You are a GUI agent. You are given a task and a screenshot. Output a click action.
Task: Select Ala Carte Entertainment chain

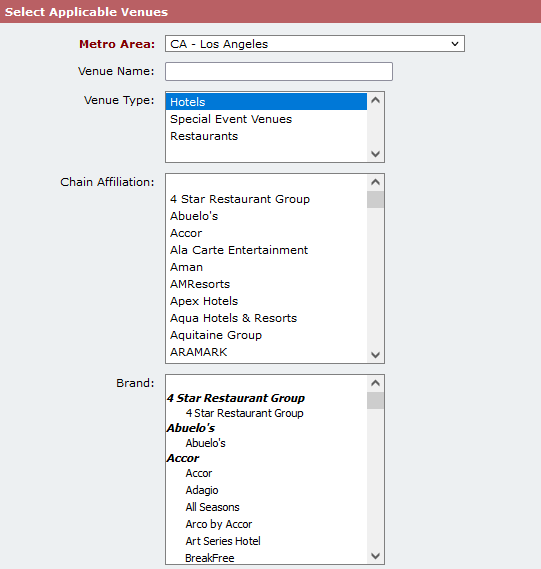coord(266,250)
